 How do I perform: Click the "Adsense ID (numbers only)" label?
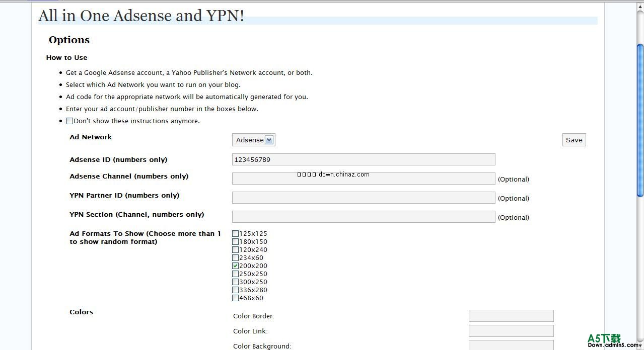point(118,160)
